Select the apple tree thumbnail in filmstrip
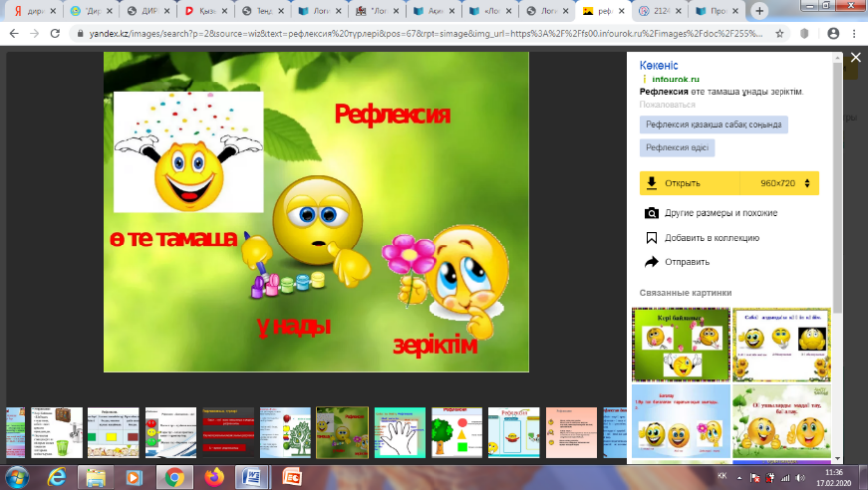The image size is (868, 490). [x=285, y=432]
